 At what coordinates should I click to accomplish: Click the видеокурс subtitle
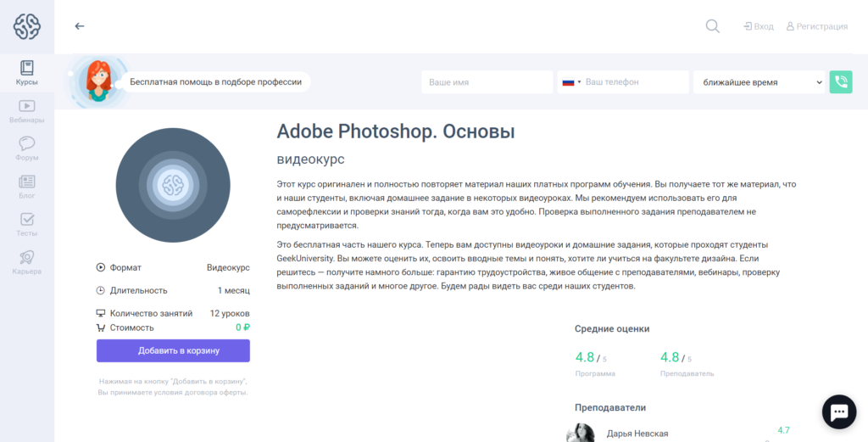click(x=310, y=159)
